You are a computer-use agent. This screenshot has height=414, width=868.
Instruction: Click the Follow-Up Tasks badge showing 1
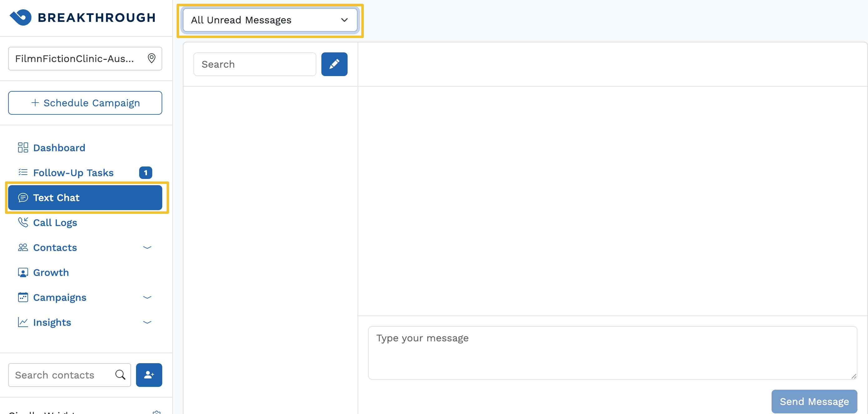[146, 173]
